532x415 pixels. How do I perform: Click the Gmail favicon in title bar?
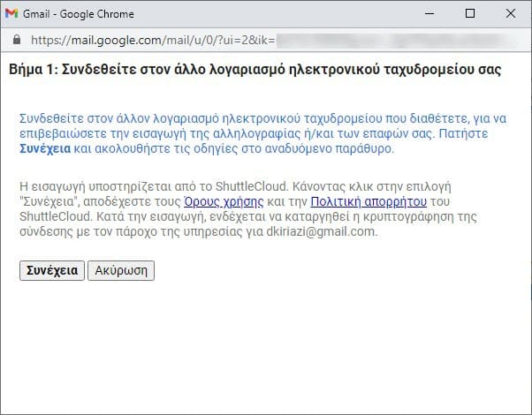pyautogui.click(x=11, y=13)
